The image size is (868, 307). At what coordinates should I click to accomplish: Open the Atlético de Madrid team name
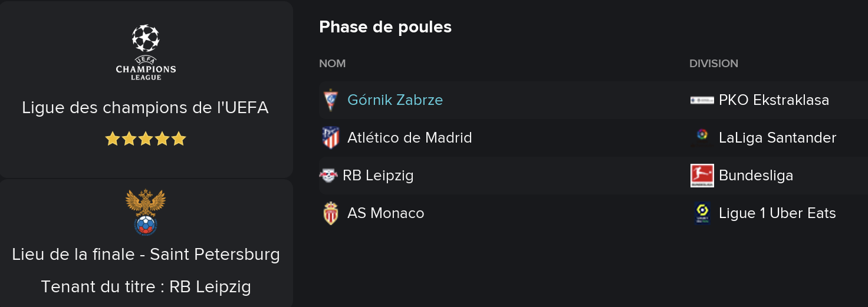point(410,138)
